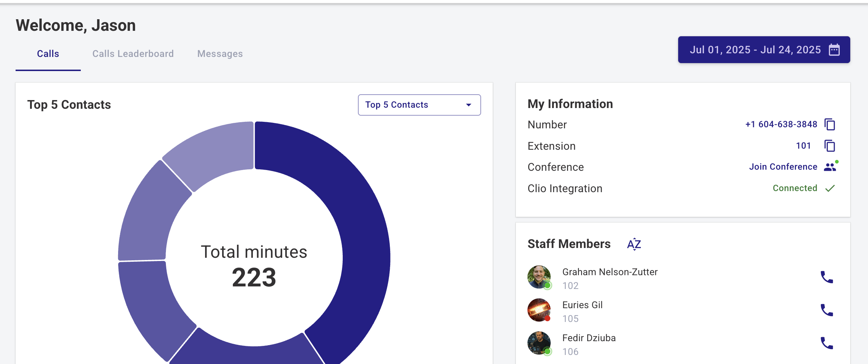Click Total minutes 223 value

tap(254, 278)
